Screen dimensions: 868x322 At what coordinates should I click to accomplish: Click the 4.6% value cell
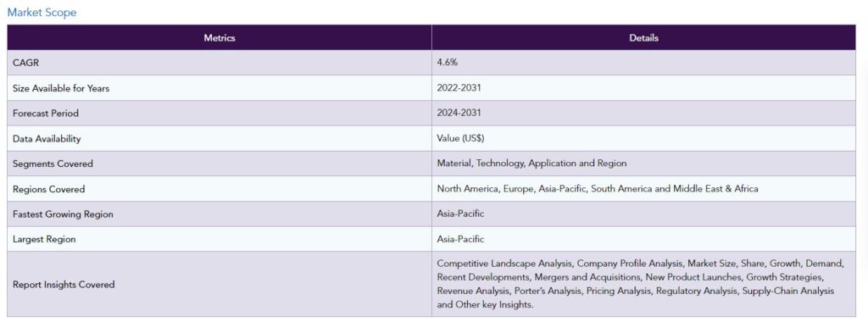tap(644, 63)
